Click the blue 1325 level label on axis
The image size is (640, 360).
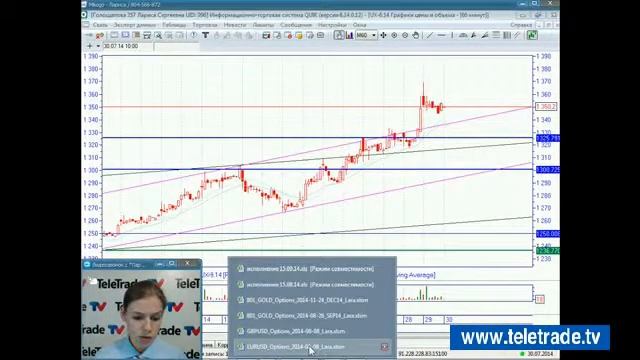[x=548, y=138]
